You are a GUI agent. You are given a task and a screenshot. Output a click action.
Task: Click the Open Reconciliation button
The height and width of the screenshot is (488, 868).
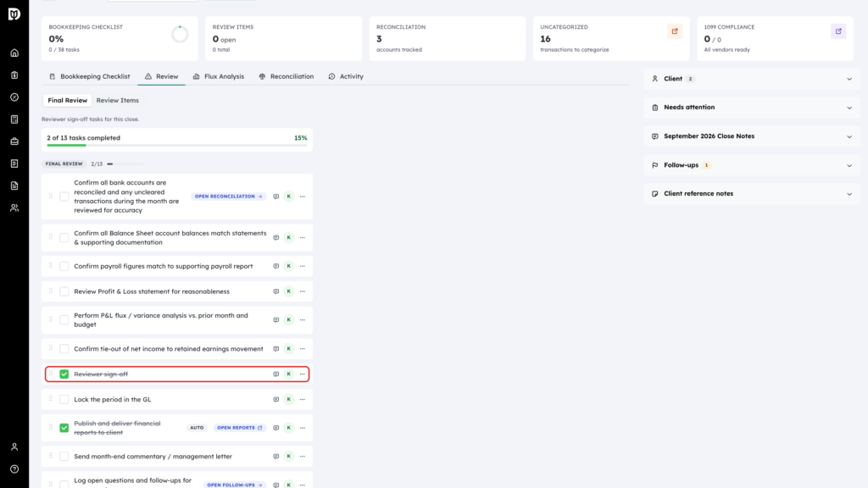tap(229, 197)
